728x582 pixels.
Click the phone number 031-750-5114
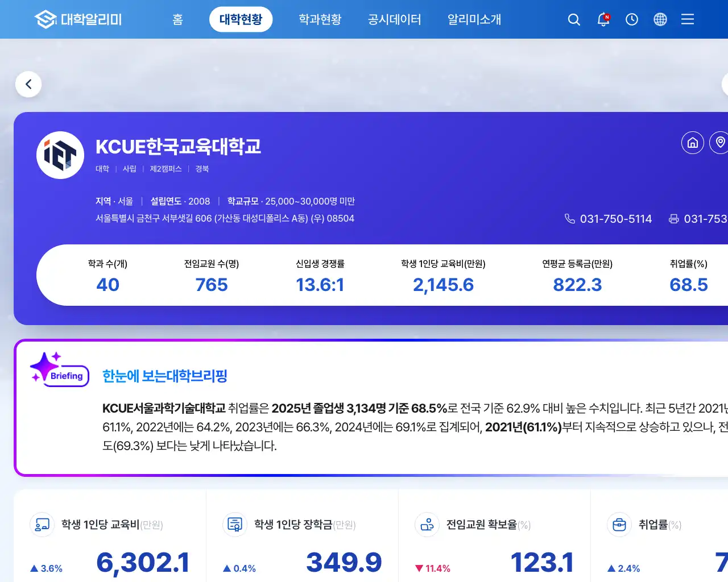click(x=616, y=219)
